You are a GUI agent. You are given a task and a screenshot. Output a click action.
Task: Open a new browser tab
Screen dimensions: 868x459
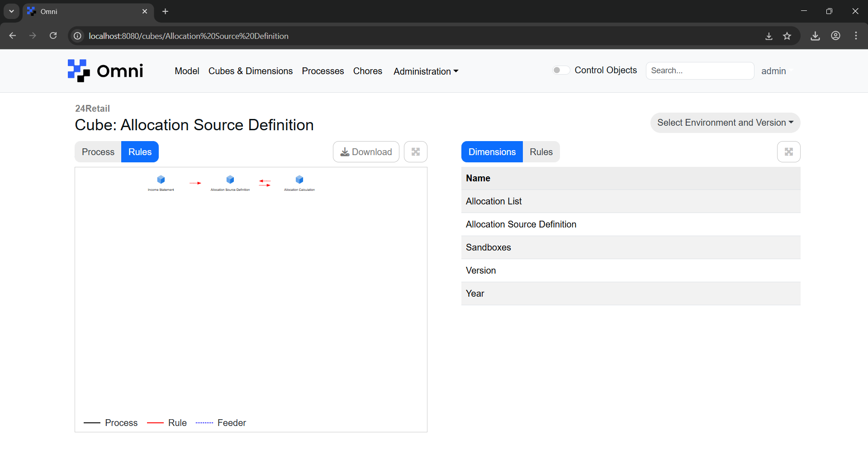(x=165, y=11)
